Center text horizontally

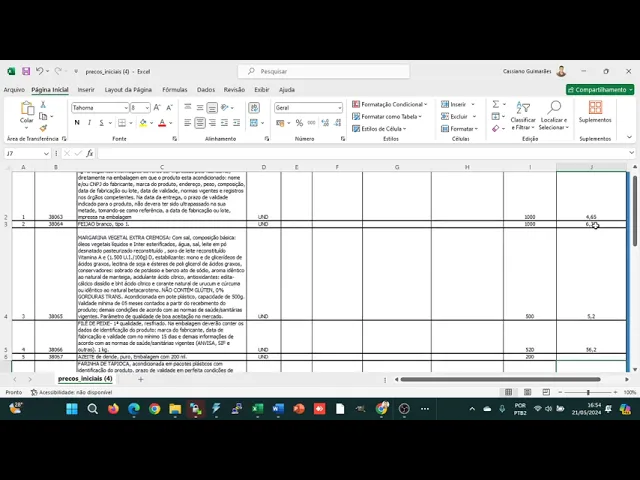click(x=200, y=123)
